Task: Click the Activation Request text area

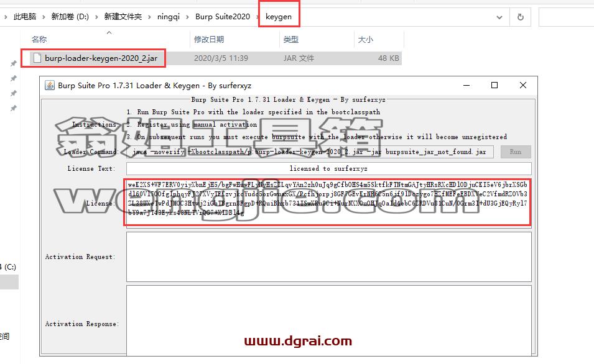Action: click(x=329, y=257)
